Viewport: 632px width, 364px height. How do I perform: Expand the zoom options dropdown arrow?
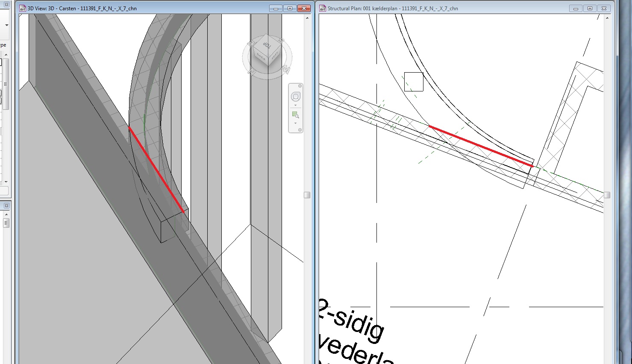click(296, 123)
